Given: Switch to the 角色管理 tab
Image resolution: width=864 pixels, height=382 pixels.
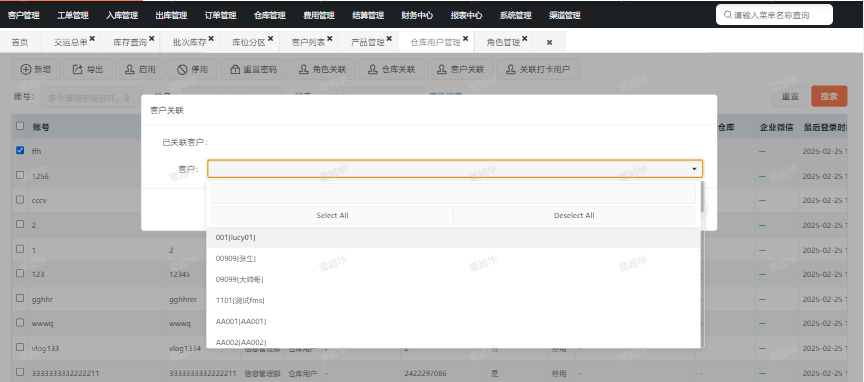Looking at the screenshot, I should point(504,42).
